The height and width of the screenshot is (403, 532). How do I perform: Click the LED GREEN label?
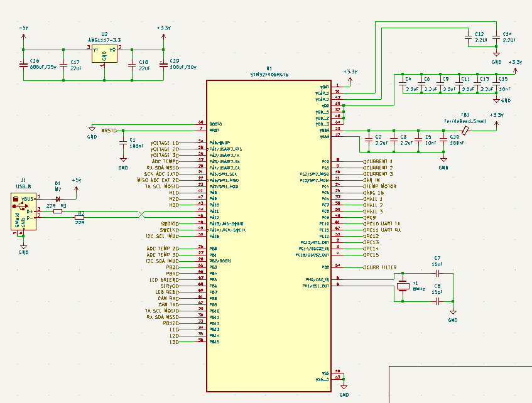tap(164, 280)
